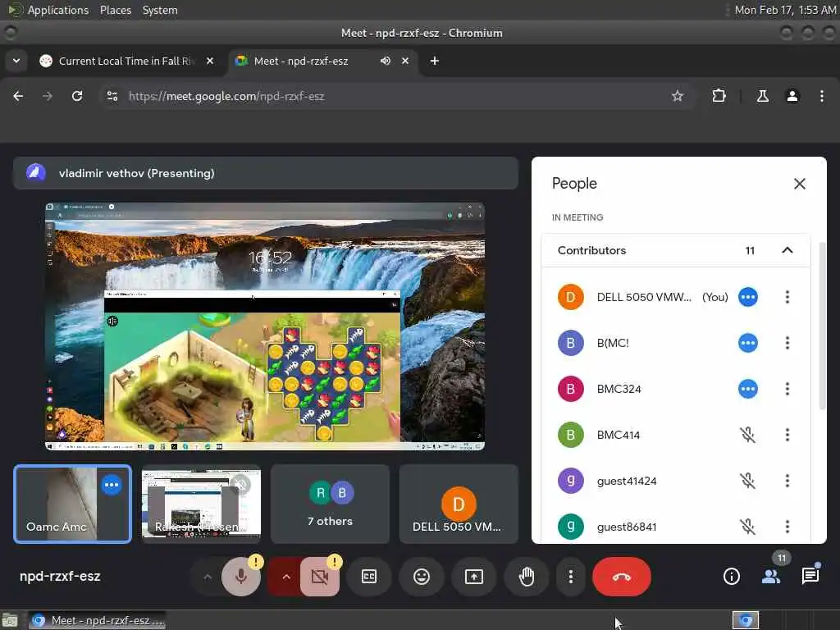Click B(MC! audio indicator icon
This screenshot has height=630, width=840.
point(748,343)
